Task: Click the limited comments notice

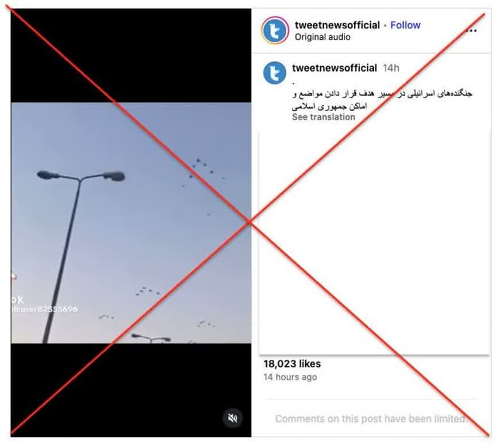Action: (x=371, y=419)
